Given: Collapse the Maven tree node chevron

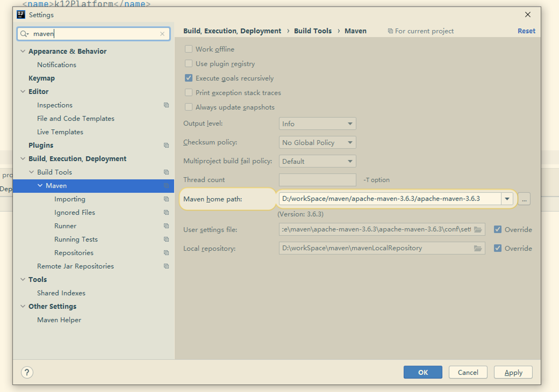Looking at the screenshot, I should tap(40, 185).
